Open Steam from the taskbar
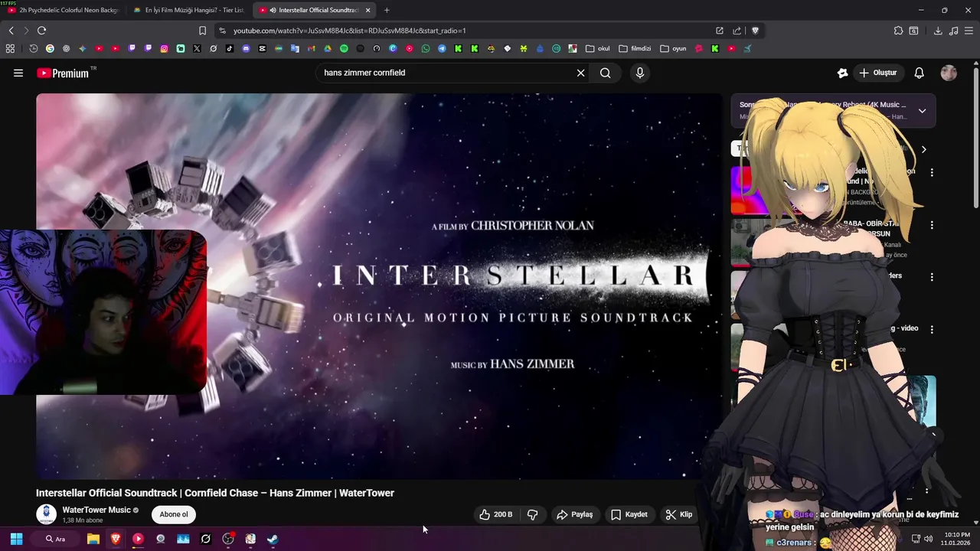 (x=273, y=539)
